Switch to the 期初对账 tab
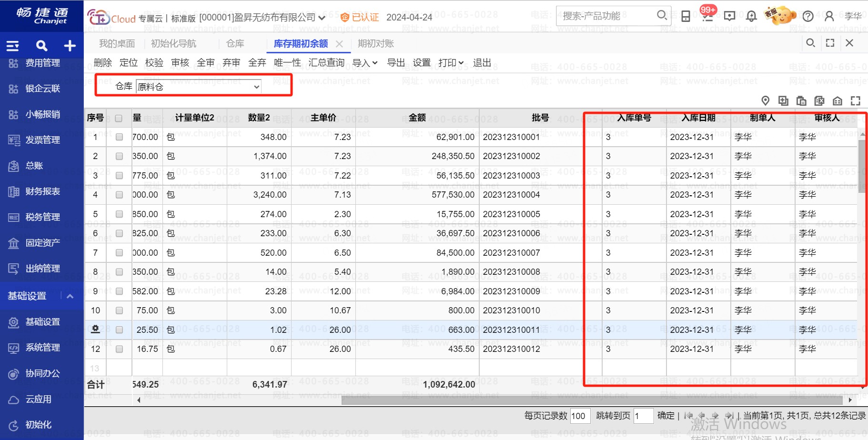This screenshot has height=440, width=868. point(375,44)
